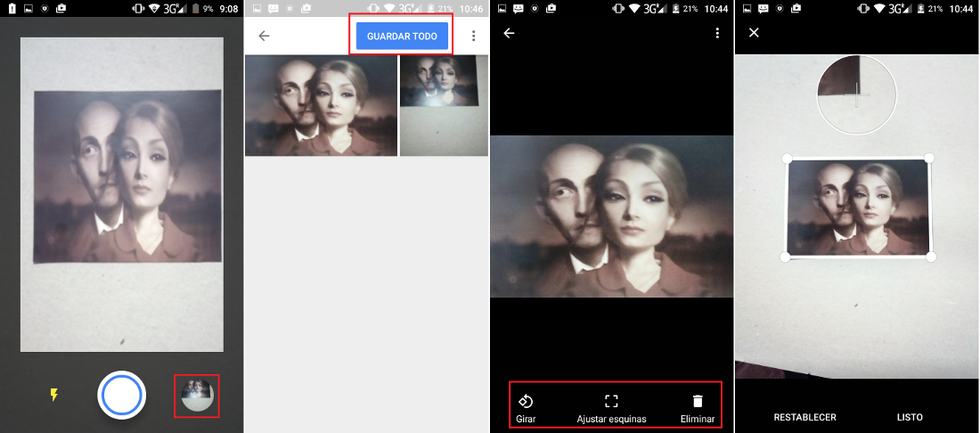Select the bottom-left corner handle
Viewport: 980px width, 433px height.
pos(786,257)
